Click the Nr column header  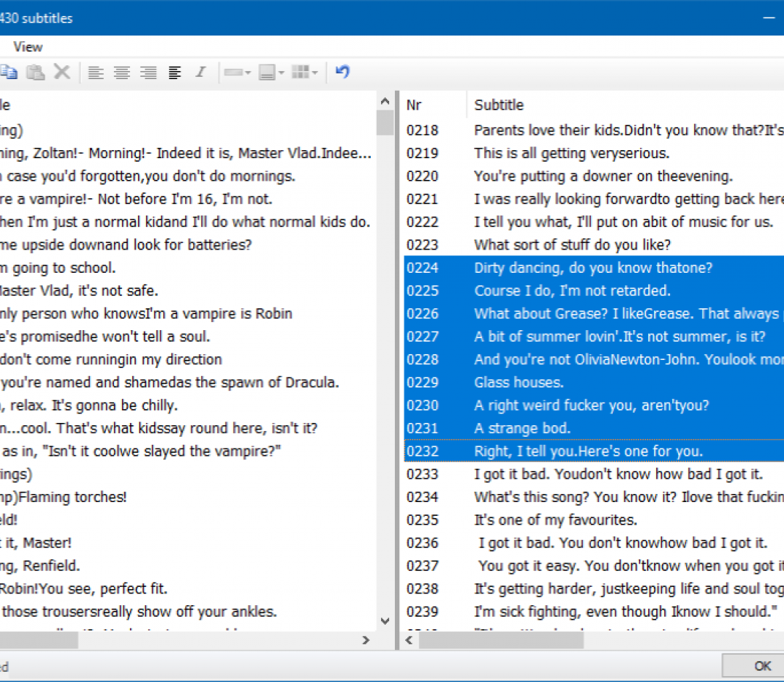point(435,105)
